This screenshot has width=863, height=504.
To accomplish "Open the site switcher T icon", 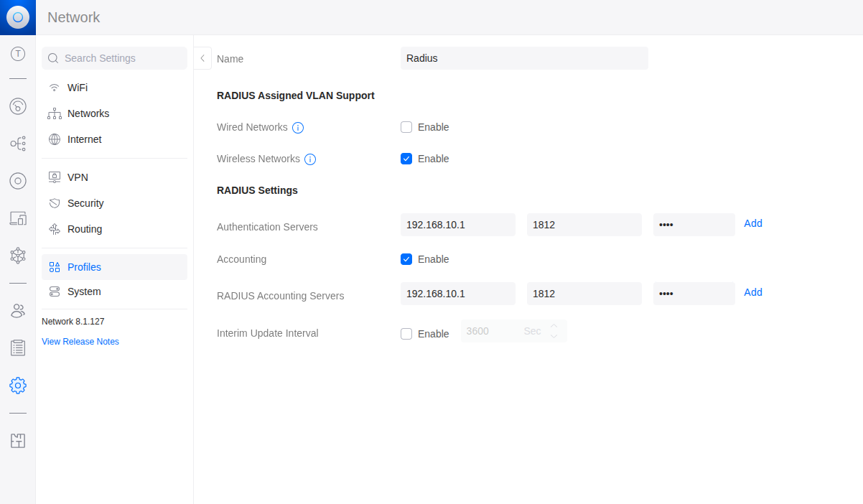I will click(18, 53).
